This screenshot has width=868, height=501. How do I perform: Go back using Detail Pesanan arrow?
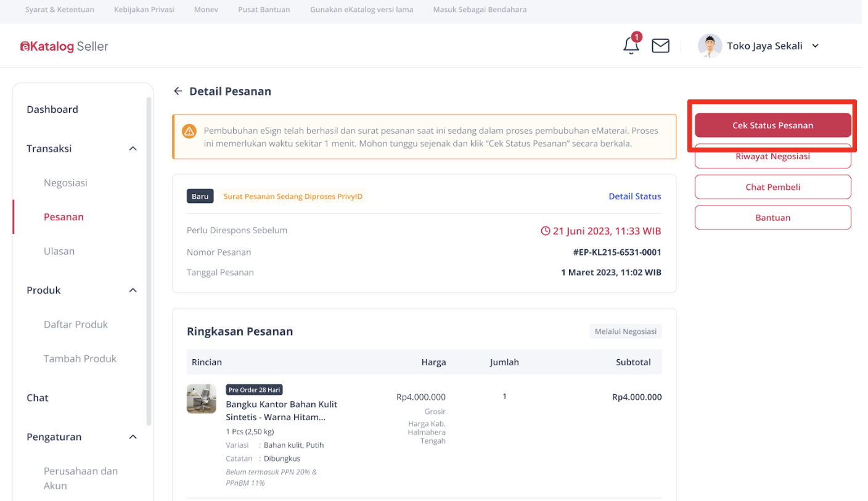coord(178,91)
